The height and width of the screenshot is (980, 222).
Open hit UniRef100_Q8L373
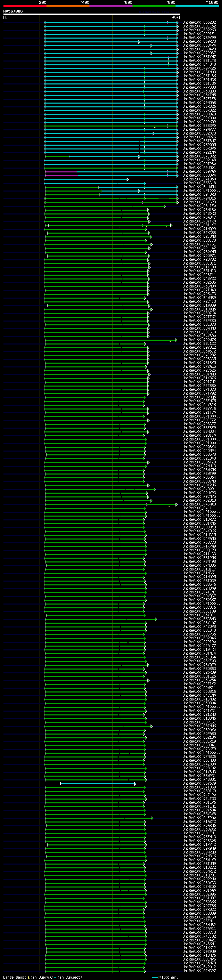click(199, 324)
